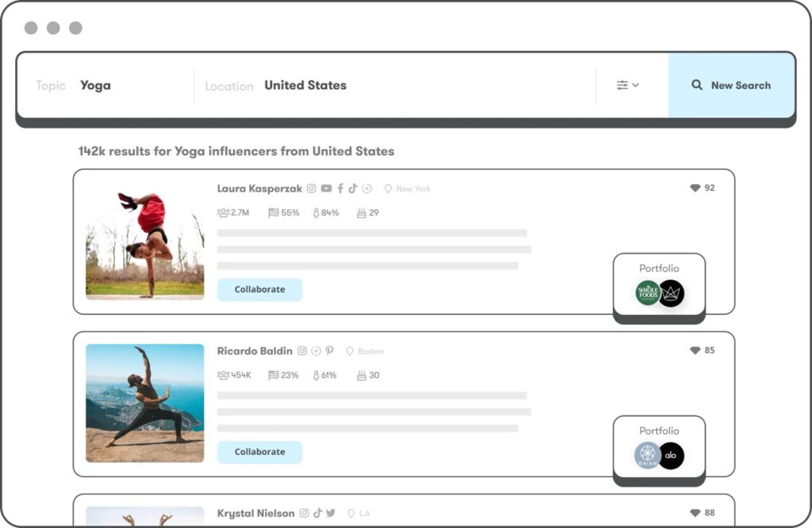Image resolution: width=812 pixels, height=528 pixels.
Task: Click the alo logo in Ricardo's portfolio
Action: click(x=672, y=456)
